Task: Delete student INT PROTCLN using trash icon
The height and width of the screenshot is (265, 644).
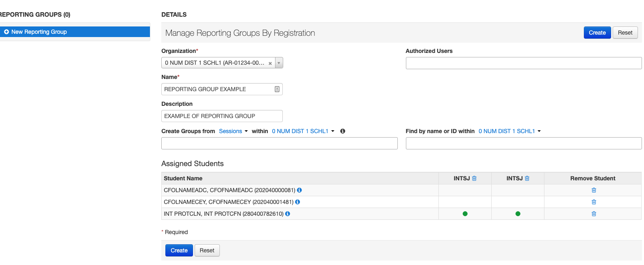Action: (x=594, y=214)
